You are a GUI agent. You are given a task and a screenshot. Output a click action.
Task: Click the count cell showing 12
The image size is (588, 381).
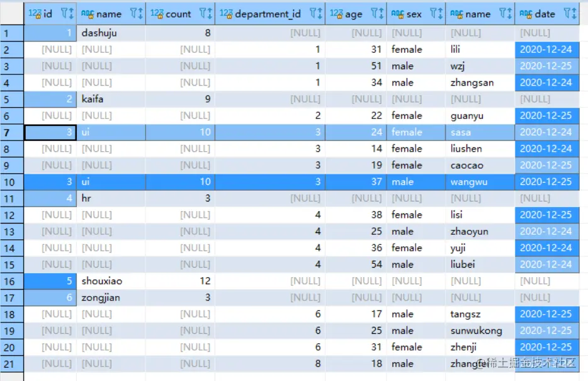click(181, 281)
